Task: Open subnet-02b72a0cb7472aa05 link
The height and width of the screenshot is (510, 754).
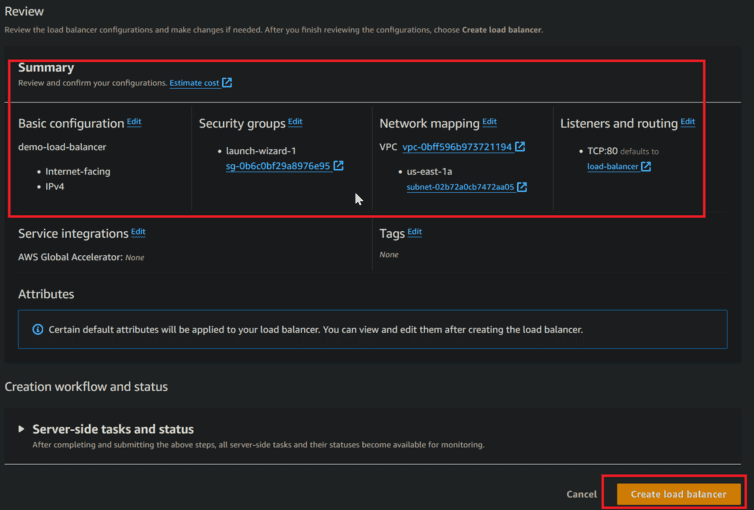Action: (x=460, y=187)
